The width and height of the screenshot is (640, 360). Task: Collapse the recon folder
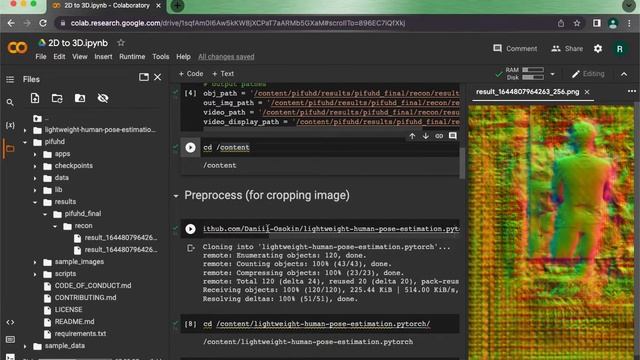click(x=55, y=226)
